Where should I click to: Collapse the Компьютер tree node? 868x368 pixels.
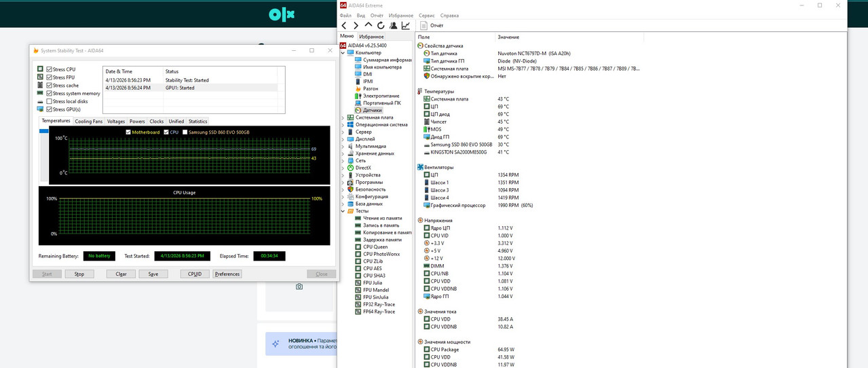point(343,52)
